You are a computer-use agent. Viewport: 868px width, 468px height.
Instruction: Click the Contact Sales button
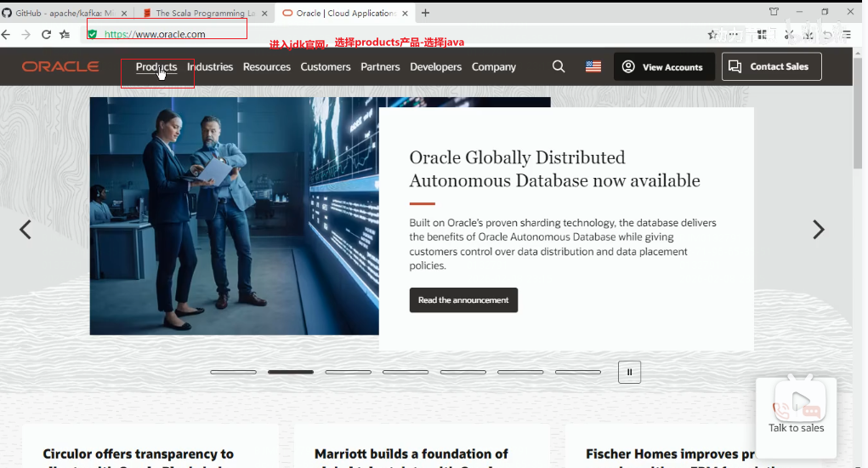pyautogui.click(x=772, y=66)
